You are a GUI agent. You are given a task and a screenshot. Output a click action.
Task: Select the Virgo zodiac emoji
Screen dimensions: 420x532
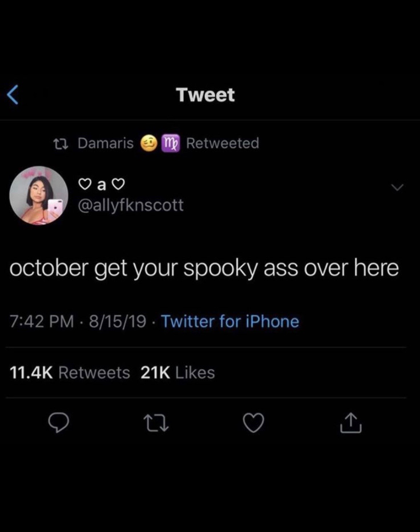tap(171, 143)
